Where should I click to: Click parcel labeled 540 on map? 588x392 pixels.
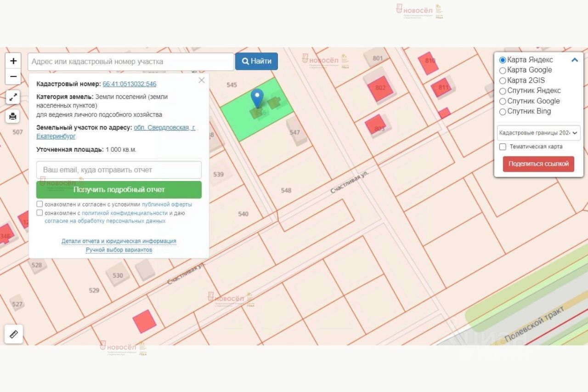[243, 214]
